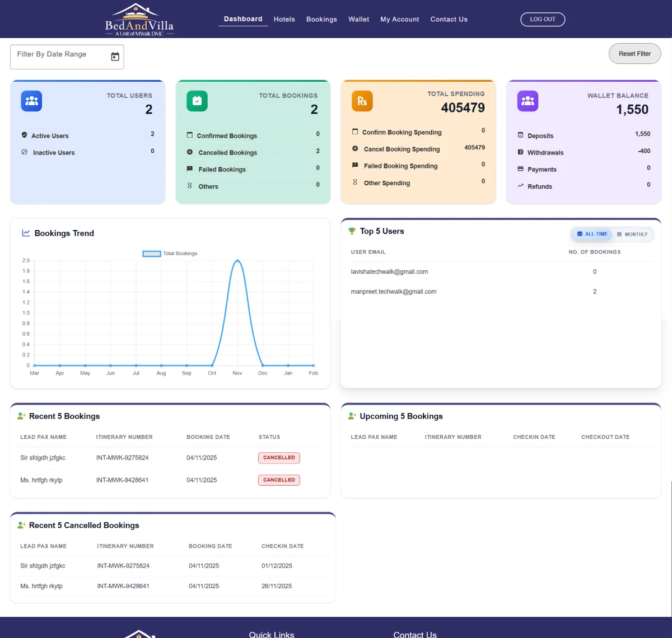The image size is (672, 638).
Task: Click the Nov peak point on chart
Action: (x=237, y=261)
